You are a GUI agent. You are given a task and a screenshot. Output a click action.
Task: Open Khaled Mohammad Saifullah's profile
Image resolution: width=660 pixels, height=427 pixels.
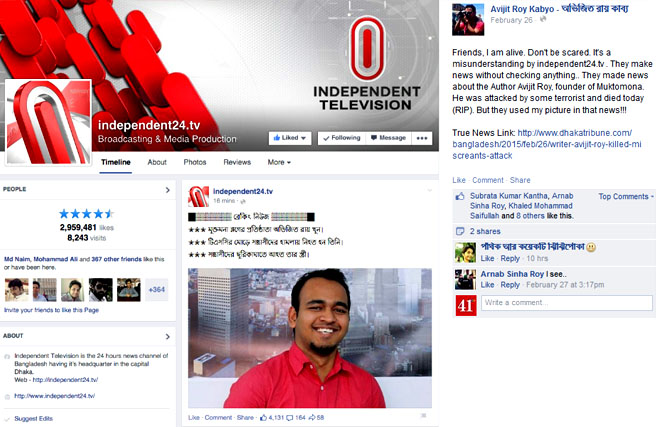[x=522, y=211]
